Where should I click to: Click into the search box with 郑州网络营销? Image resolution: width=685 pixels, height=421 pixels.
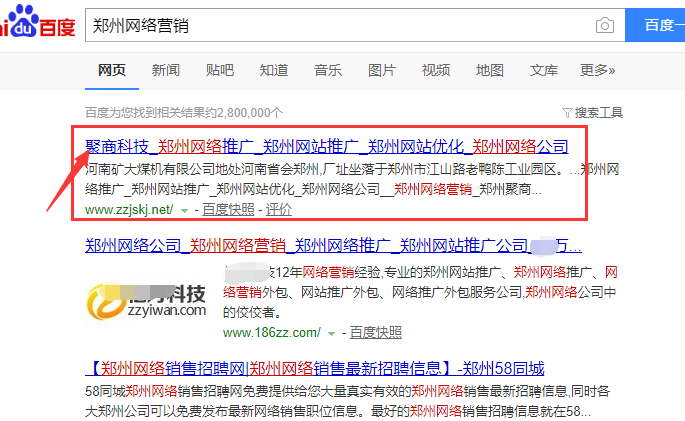355,25
